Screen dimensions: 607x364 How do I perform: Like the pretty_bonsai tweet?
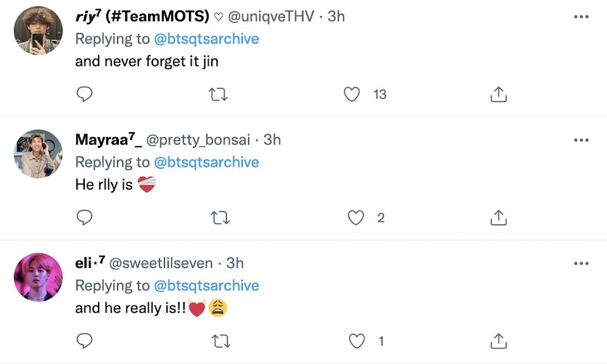click(356, 218)
